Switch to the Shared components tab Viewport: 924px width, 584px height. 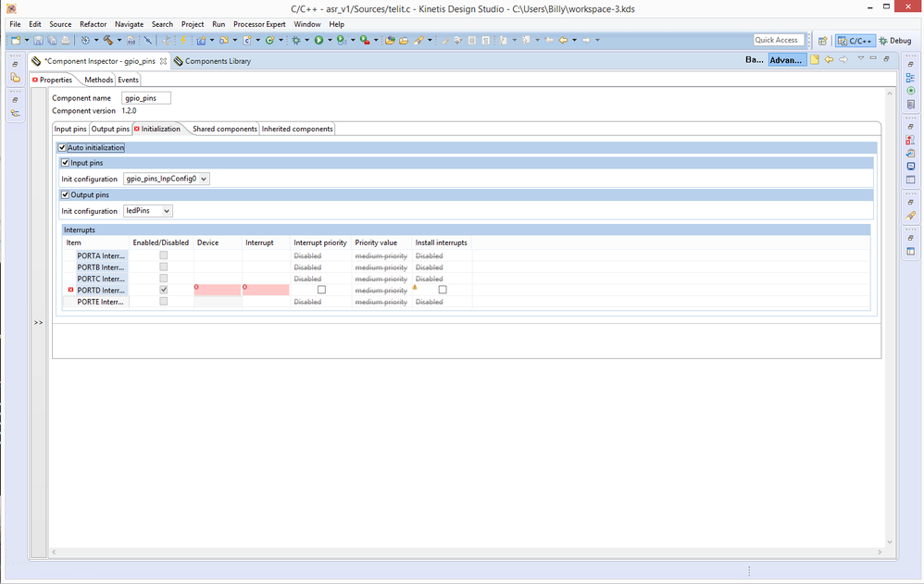click(224, 129)
